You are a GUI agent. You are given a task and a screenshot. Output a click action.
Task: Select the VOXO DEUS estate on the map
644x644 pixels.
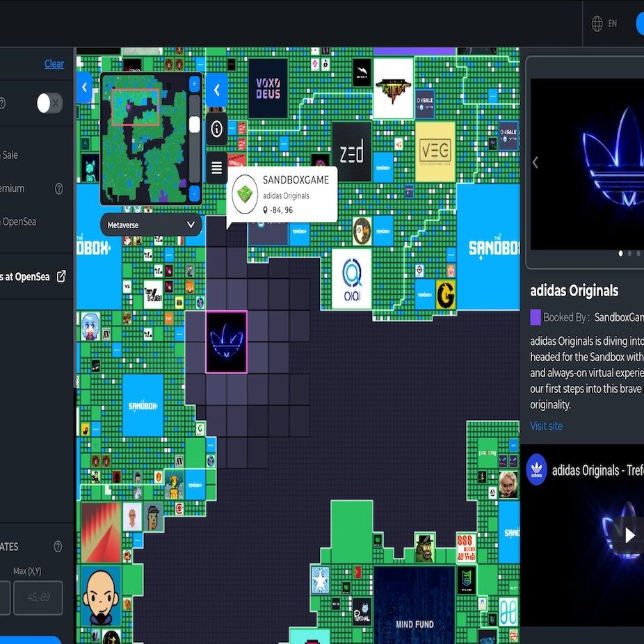pos(268,88)
